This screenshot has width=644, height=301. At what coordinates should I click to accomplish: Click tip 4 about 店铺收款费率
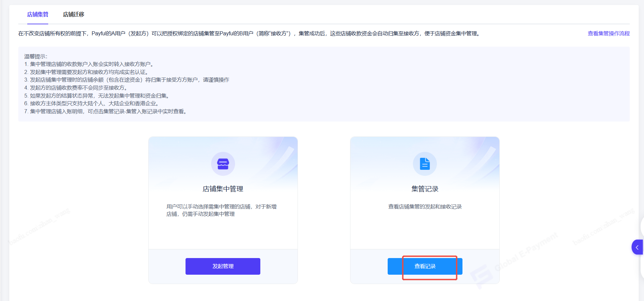click(x=76, y=88)
